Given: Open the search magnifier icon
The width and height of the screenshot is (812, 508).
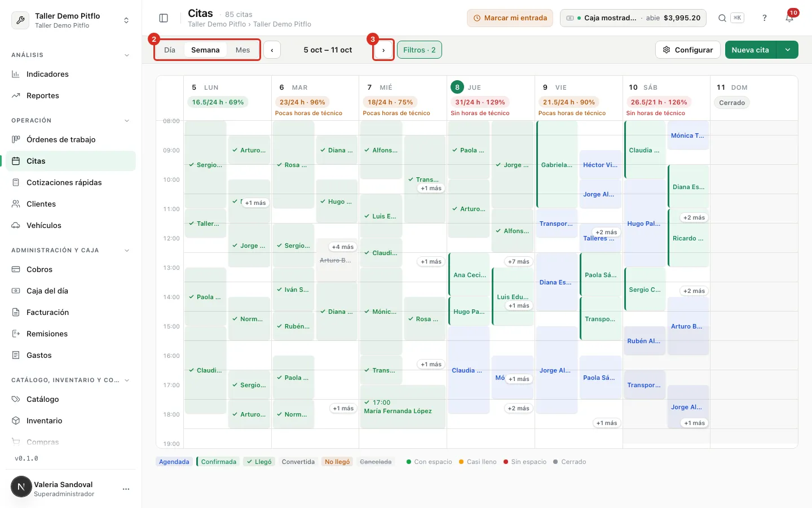Looking at the screenshot, I should click(x=722, y=18).
